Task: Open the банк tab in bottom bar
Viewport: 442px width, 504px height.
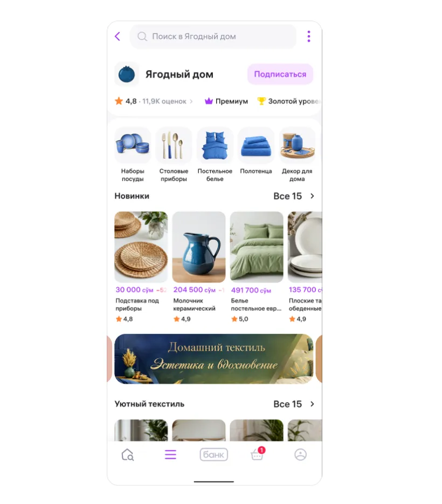Action: click(214, 455)
